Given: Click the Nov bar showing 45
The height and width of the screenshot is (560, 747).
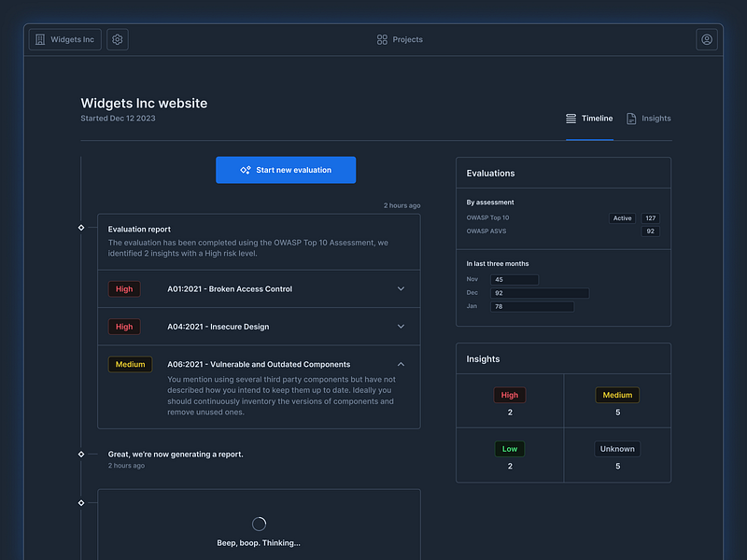Looking at the screenshot, I should (x=514, y=279).
